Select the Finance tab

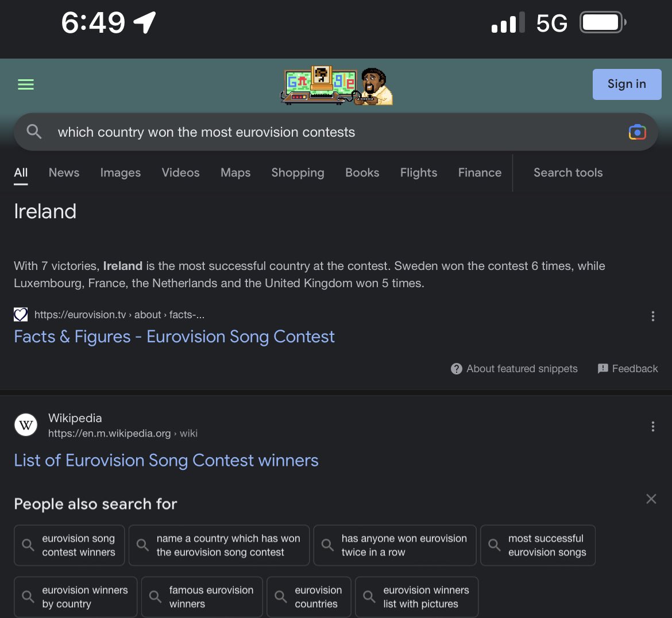tap(480, 173)
